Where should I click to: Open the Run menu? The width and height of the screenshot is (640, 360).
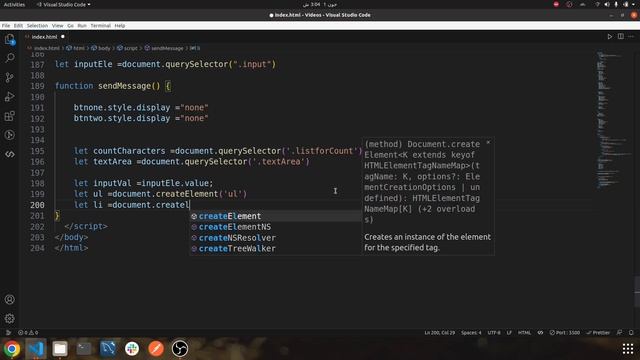[x=82, y=26]
